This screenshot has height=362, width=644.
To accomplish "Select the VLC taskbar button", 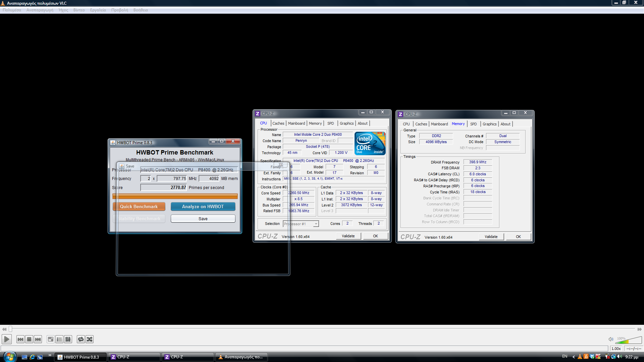I will [x=242, y=357].
